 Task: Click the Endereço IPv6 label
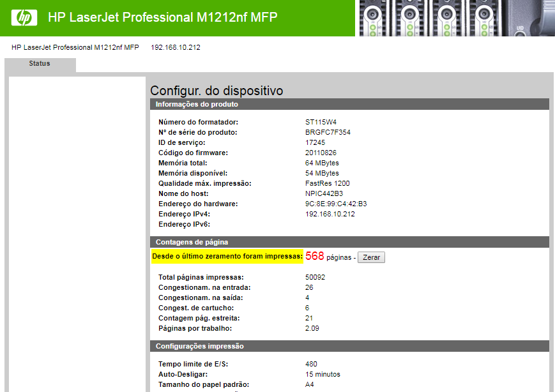(x=184, y=225)
